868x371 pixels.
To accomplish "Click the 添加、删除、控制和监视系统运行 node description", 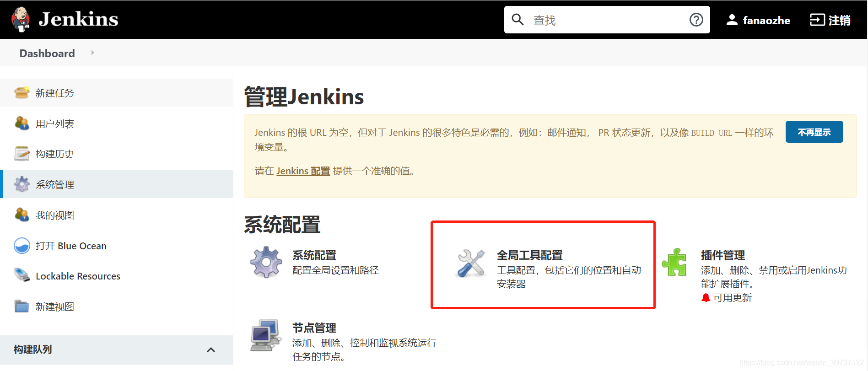I will pyautogui.click(x=365, y=349).
